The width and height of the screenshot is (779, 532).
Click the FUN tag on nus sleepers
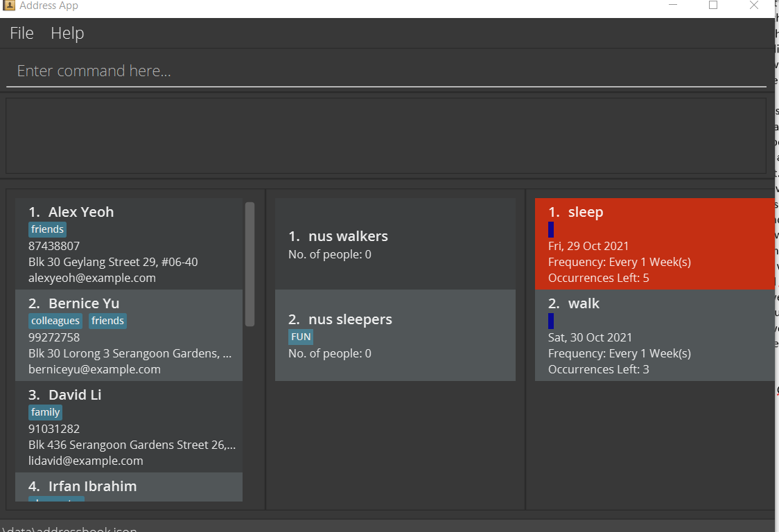click(301, 337)
